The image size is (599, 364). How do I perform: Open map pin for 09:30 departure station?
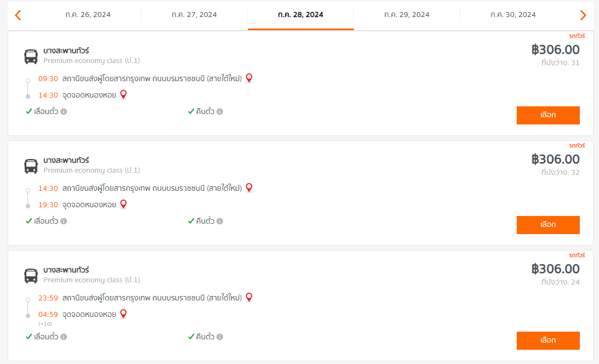click(249, 78)
